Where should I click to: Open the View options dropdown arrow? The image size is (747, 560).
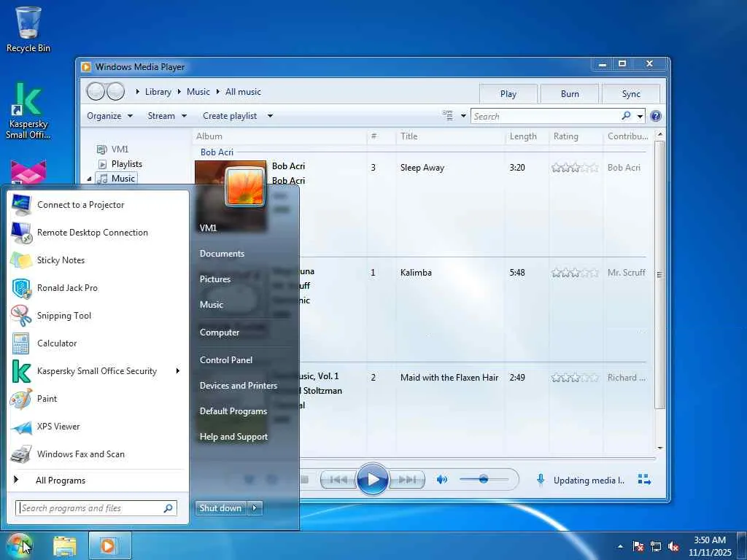point(463,116)
